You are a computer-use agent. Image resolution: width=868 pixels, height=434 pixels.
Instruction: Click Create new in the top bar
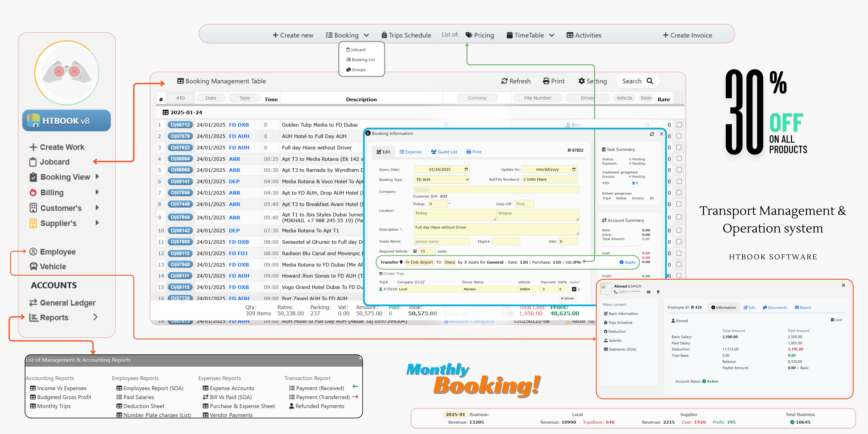pos(293,35)
